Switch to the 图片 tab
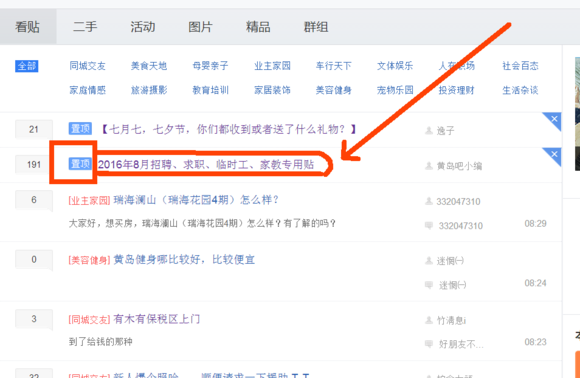Image resolution: width=580 pixels, height=378 pixels. 200,27
